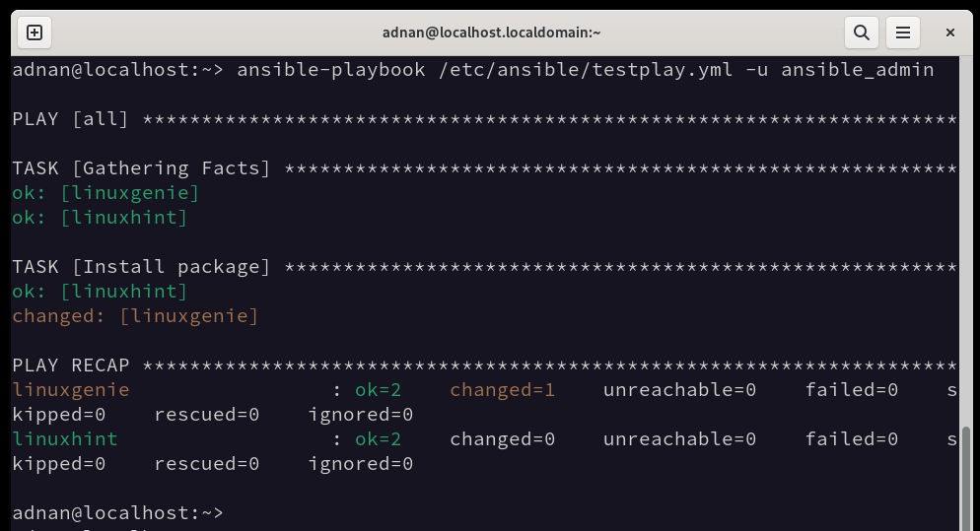Click ok: [linuxhint] under Gathering Facts
The height and width of the screenshot is (531, 980).
point(100,218)
